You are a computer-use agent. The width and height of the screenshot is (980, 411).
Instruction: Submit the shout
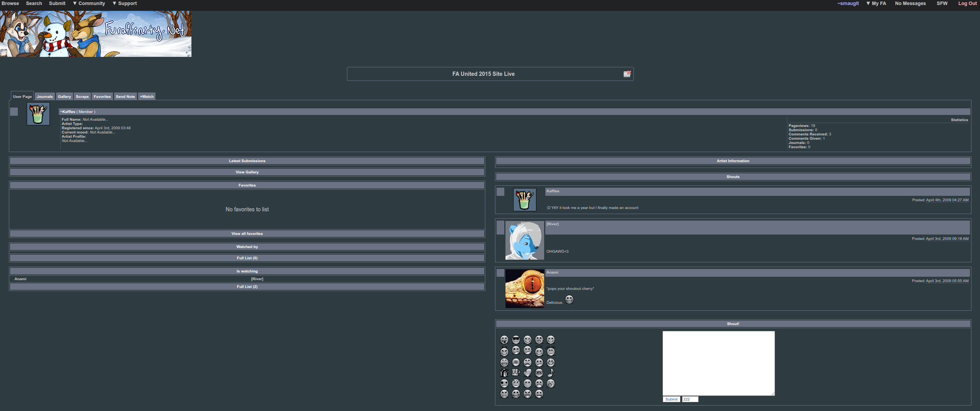point(671,399)
